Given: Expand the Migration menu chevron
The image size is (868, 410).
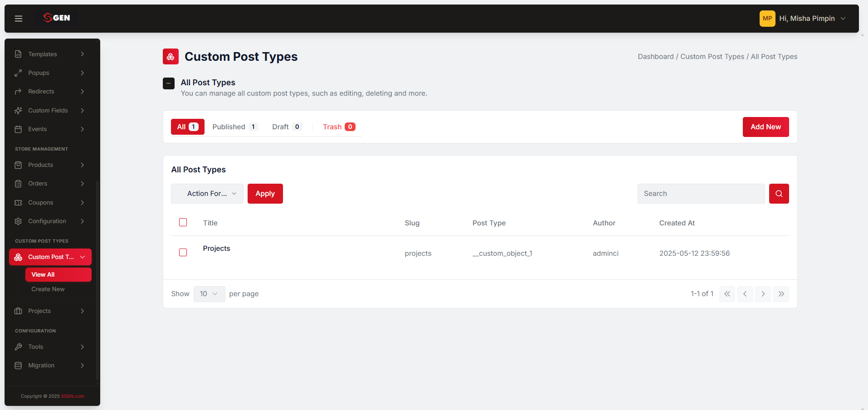Looking at the screenshot, I should point(83,366).
